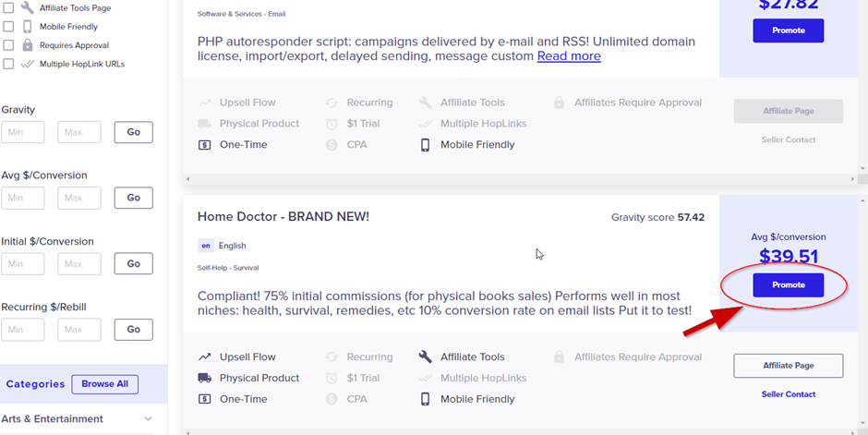Click the Affiliate Tools wrench icon in Home Doctor
The image size is (868, 435).
[x=425, y=357]
